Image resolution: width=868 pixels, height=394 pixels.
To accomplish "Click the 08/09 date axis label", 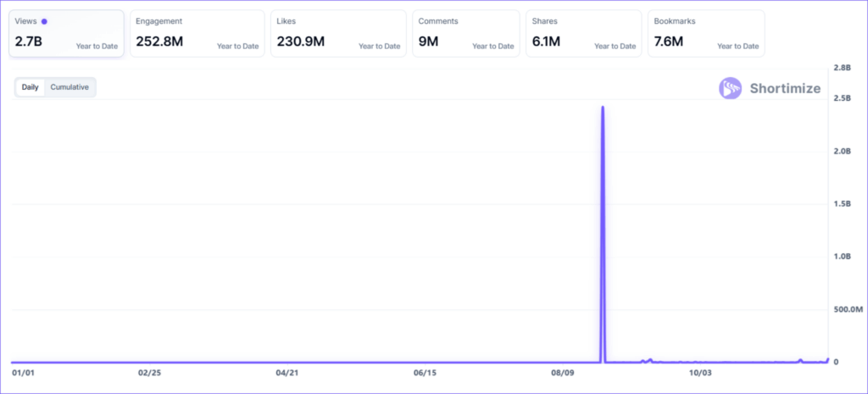I will [563, 373].
